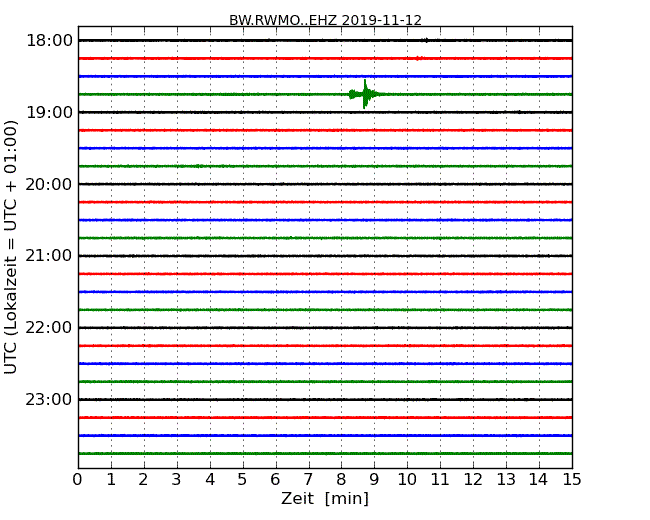This screenshot has height=520, width=650.
Task: Click x-axis tick label 10
Action: point(407,480)
